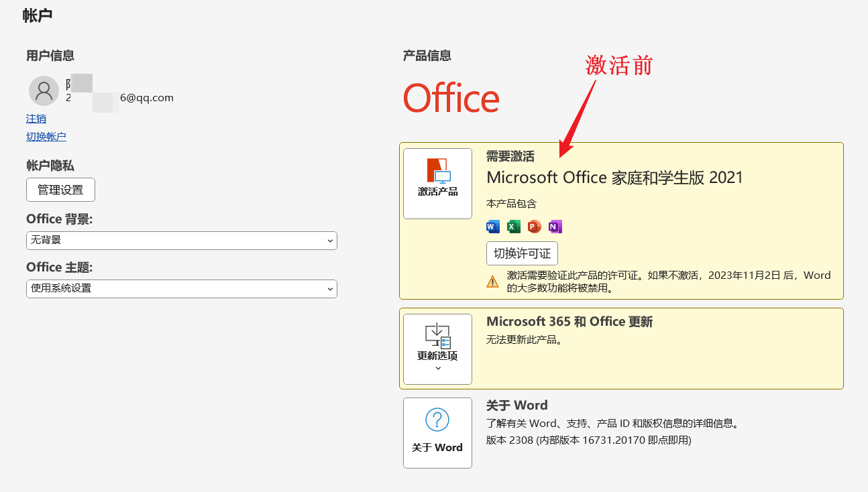Screen dimensions: 868x492
Task: Open 关于 Word question mark button
Action: point(437,432)
